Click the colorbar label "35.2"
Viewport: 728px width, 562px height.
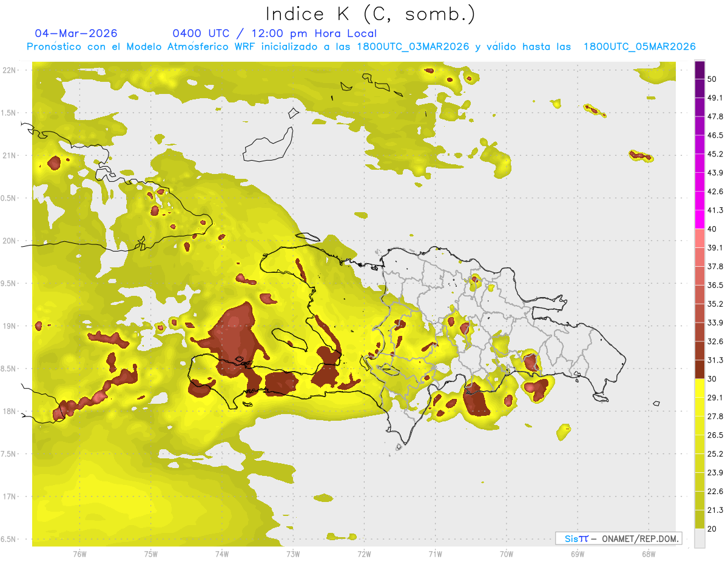point(715,304)
